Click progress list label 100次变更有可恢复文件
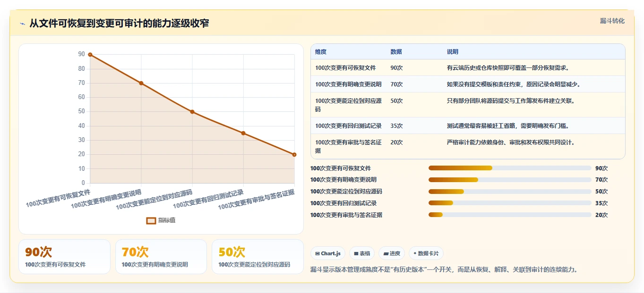 pyautogui.click(x=341, y=168)
